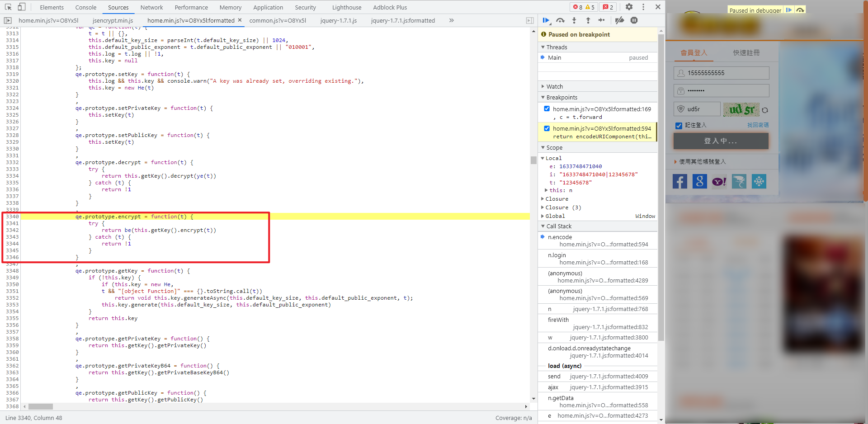Activate the inspect element picker

[8, 7]
